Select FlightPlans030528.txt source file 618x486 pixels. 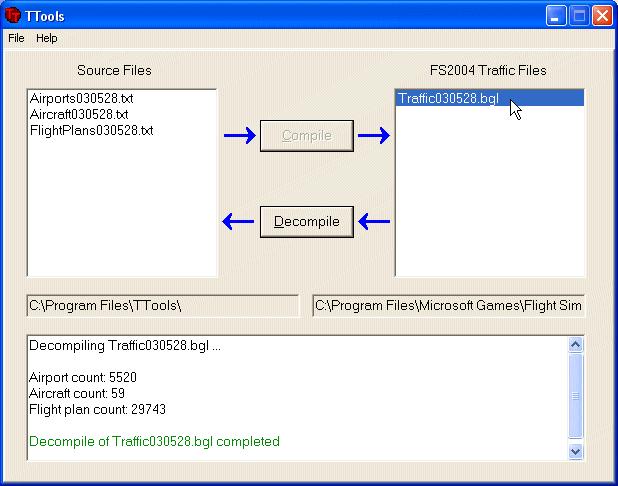click(x=91, y=131)
